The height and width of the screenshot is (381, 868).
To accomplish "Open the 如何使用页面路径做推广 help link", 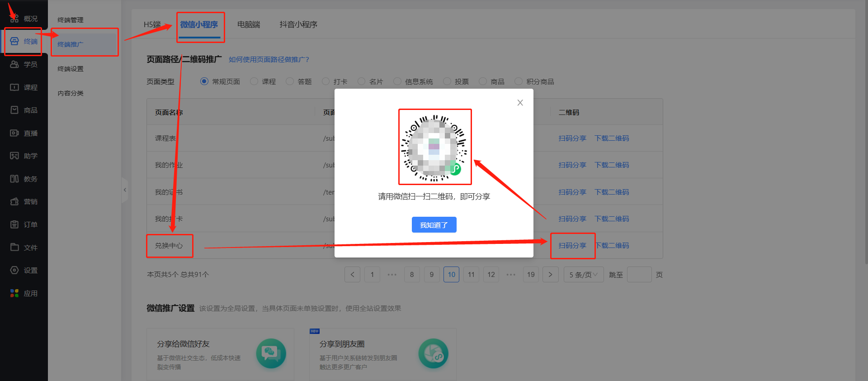I will click(x=269, y=60).
